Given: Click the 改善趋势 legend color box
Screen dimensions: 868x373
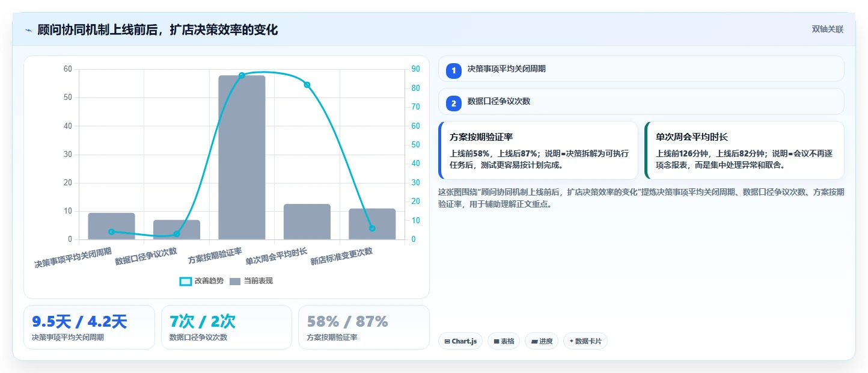Looking at the screenshot, I should [186, 281].
